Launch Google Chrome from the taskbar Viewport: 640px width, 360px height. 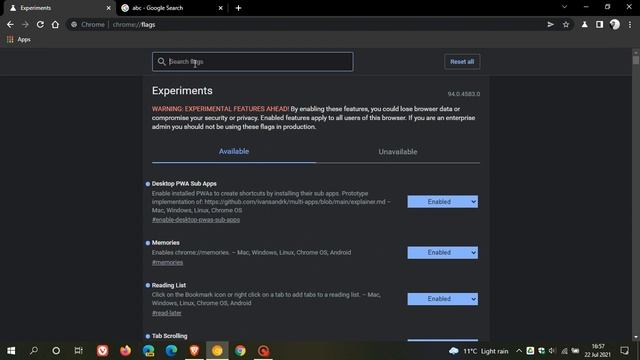(240, 351)
